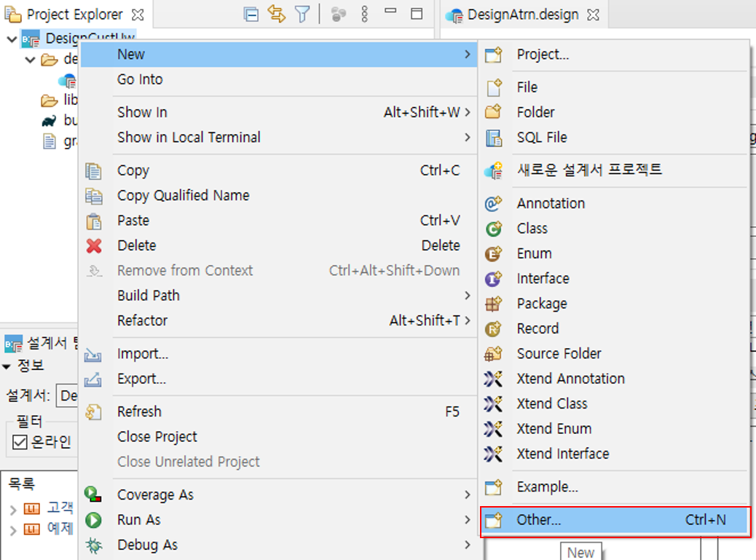Click Collapse All icon in Project Explorer
Screen dimensions: 756x560
(251, 15)
